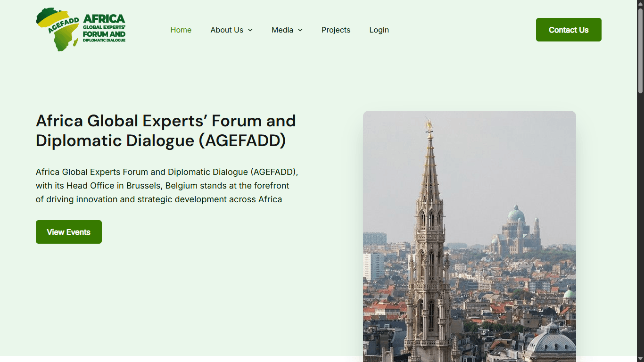644x362 pixels.
Task: Click the paragraph mentioning "Head Office in Brussels, Belgium"
Action: click(x=167, y=185)
